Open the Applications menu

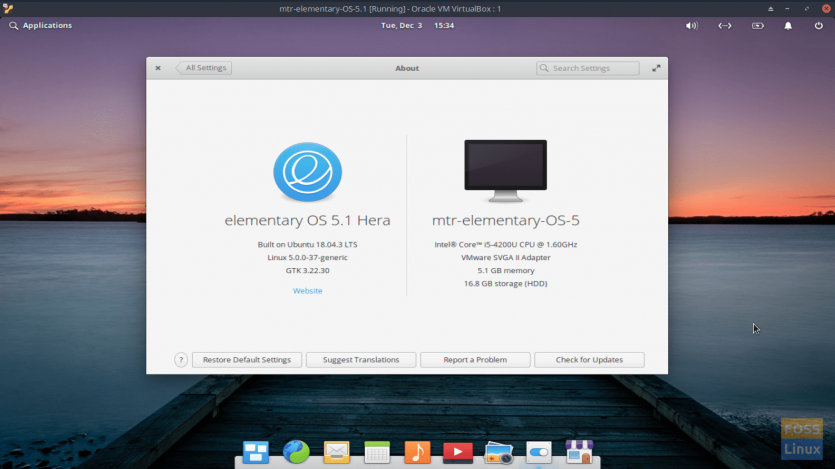coord(40,26)
